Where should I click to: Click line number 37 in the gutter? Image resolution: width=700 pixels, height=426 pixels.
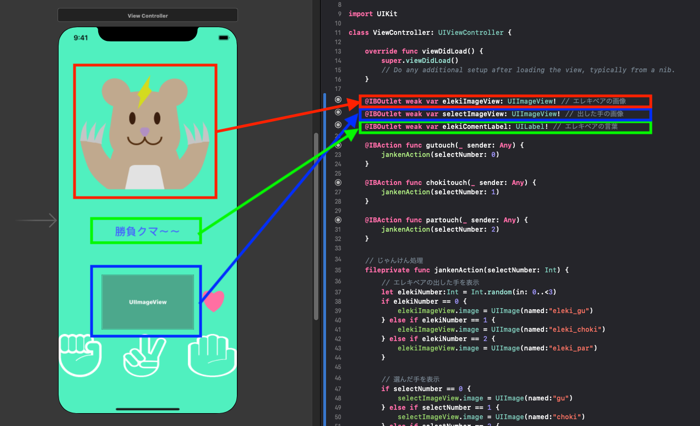pos(338,292)
